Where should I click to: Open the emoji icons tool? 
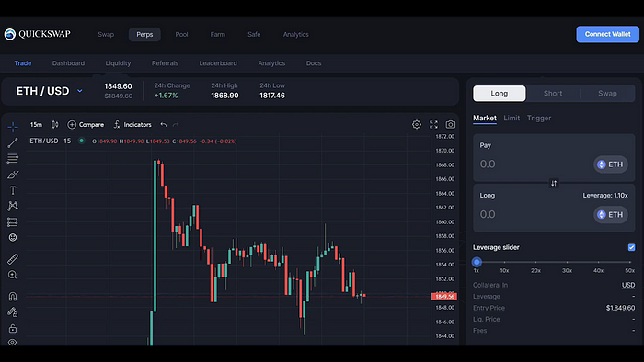point(13,237)
